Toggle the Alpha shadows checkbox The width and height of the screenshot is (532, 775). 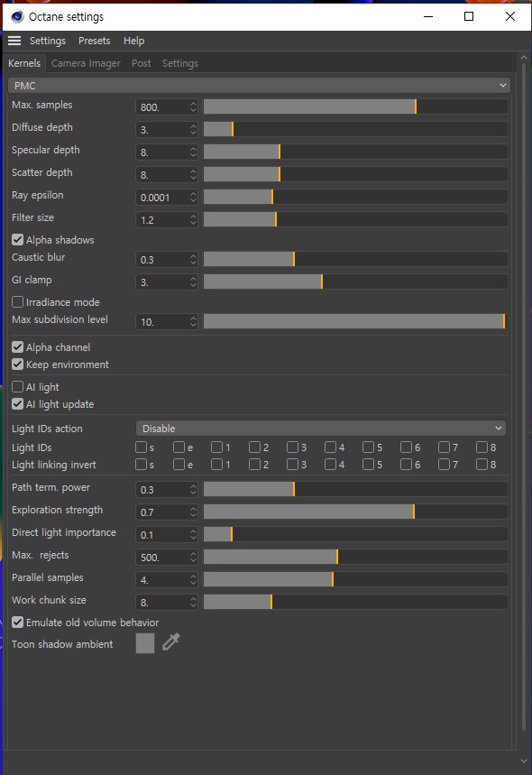17,240
